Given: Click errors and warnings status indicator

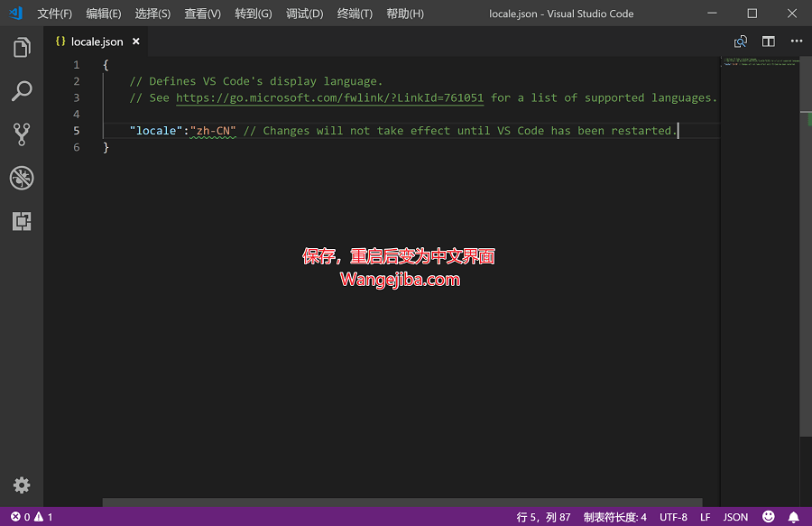Looking at the screenshot, I should point(32,517).
